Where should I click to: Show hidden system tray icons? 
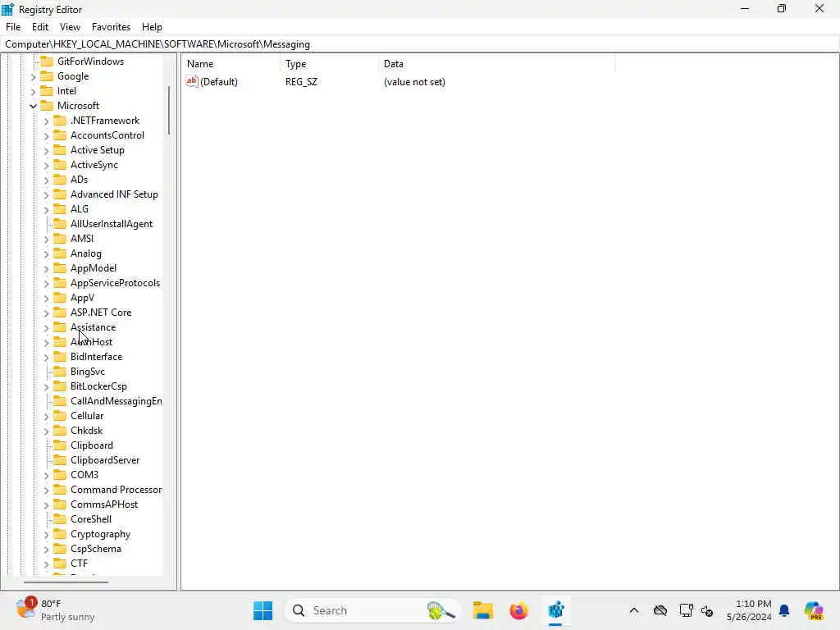(x=634, y=610)
